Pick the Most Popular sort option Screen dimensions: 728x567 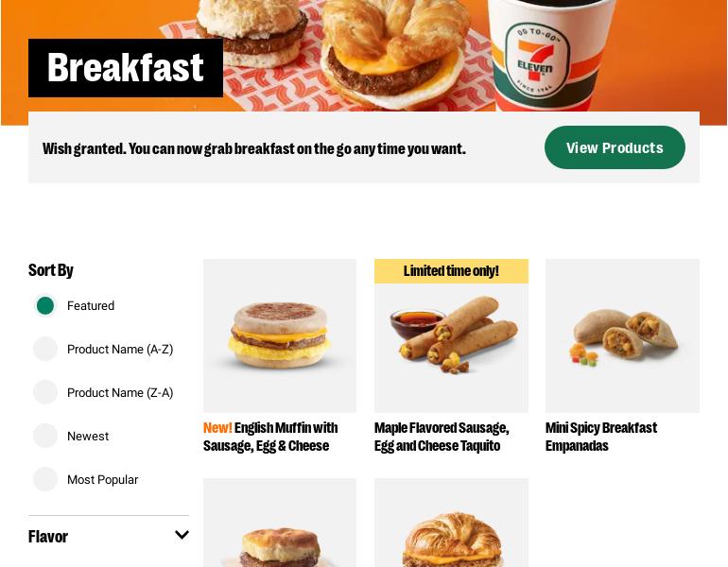(45, 479)
